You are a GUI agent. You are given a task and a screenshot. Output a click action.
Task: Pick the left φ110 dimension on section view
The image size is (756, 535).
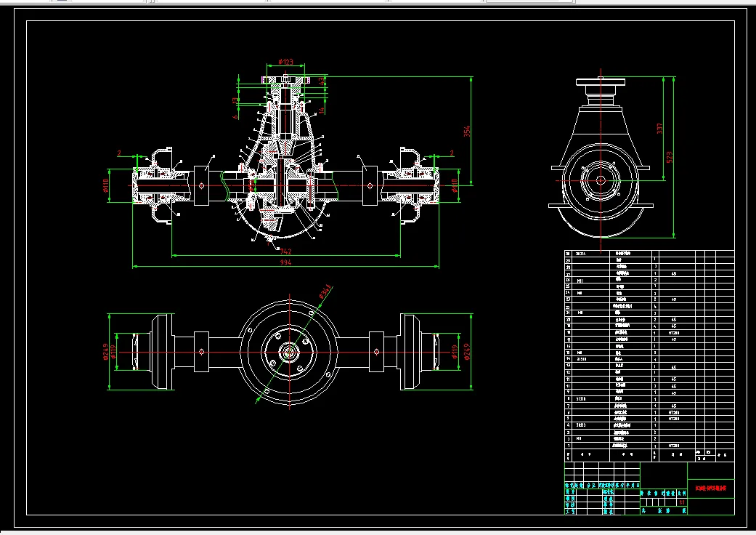[105, 186]
